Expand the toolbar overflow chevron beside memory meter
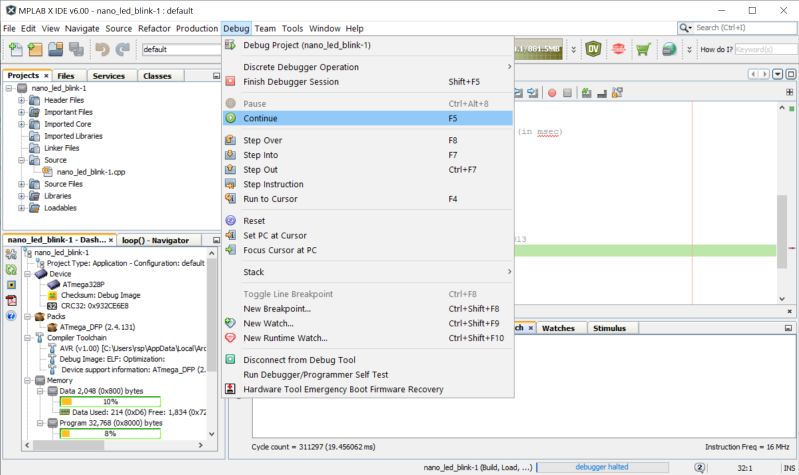Viewport: 799px width, 475px height. pyautogui.click(x=573, y=49)
